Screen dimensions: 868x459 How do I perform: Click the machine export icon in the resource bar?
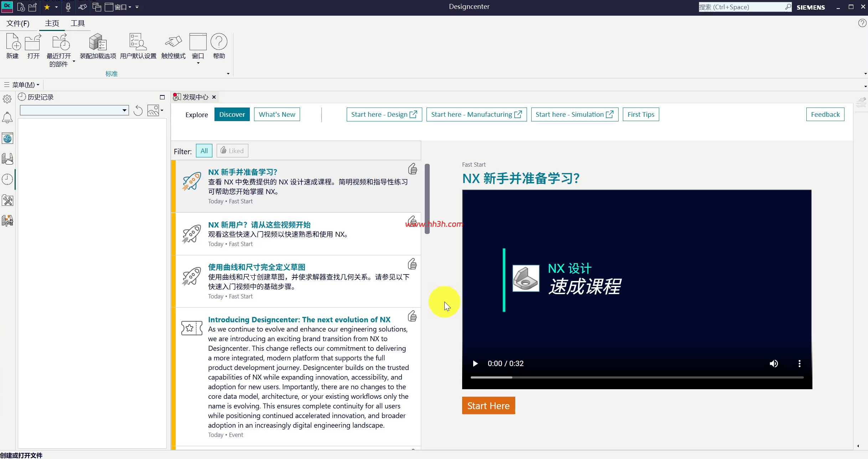(7, 221)
